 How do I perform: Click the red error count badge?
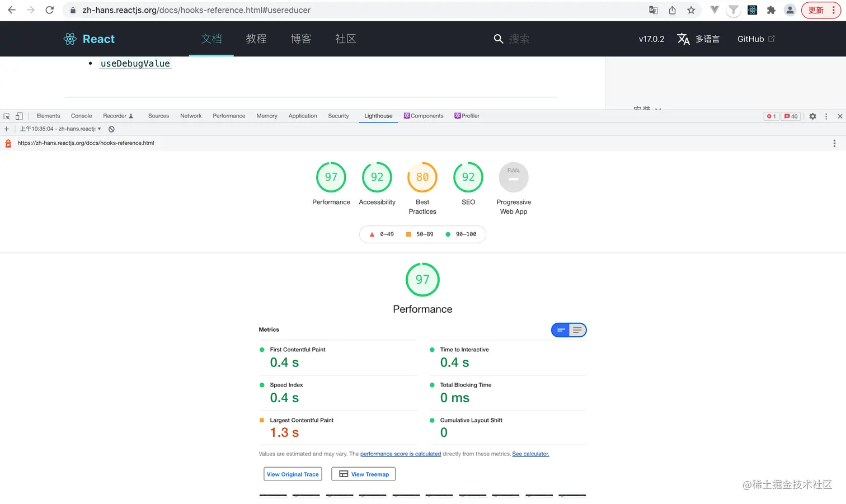click(x=771, y=116)
